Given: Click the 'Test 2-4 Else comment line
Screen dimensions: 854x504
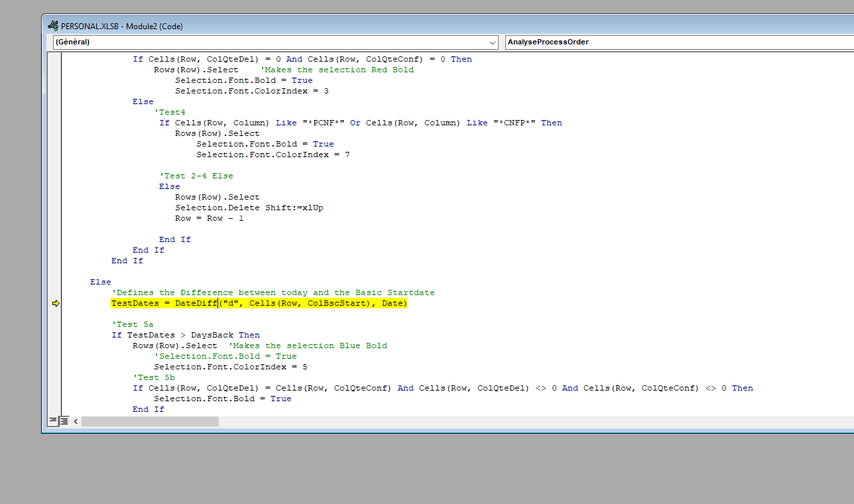Looking at the screenshot, I should click(x=198, y=176).
